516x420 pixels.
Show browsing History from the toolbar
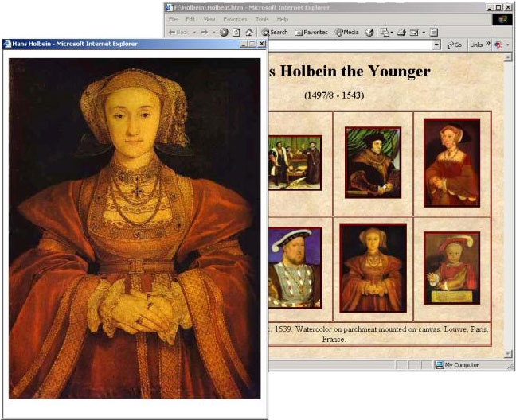pos(369,33)
